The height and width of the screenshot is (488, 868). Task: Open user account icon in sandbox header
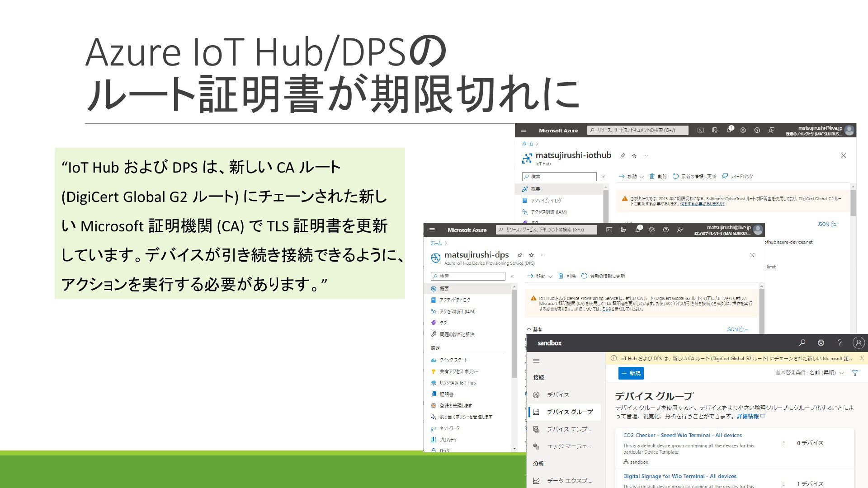tap(859, 343)
